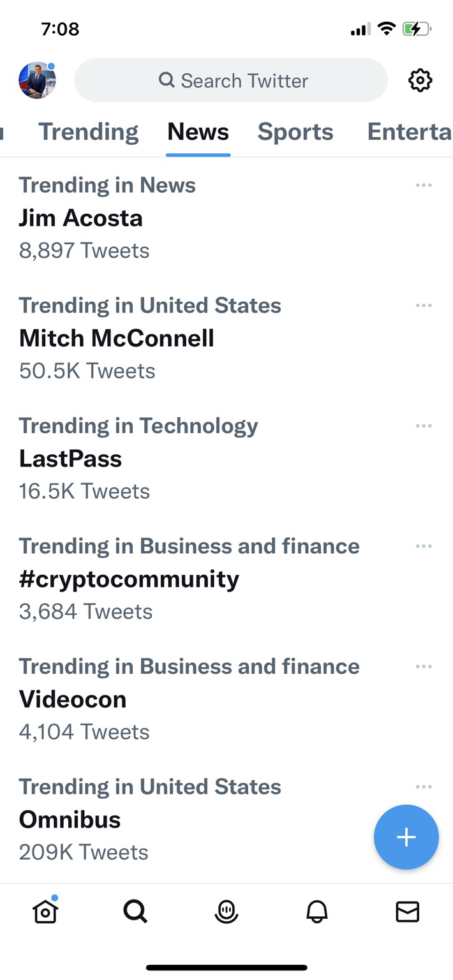Select the Entertainment tab

409,132
